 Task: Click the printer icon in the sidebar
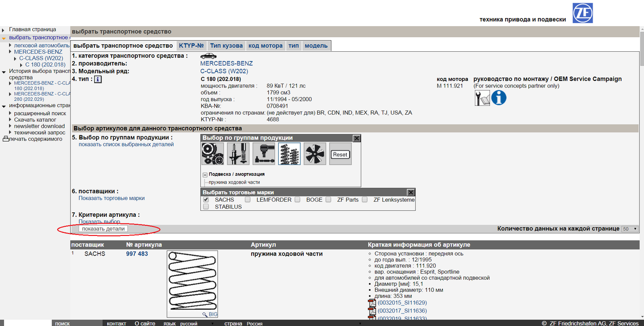[x=6, y=139]
